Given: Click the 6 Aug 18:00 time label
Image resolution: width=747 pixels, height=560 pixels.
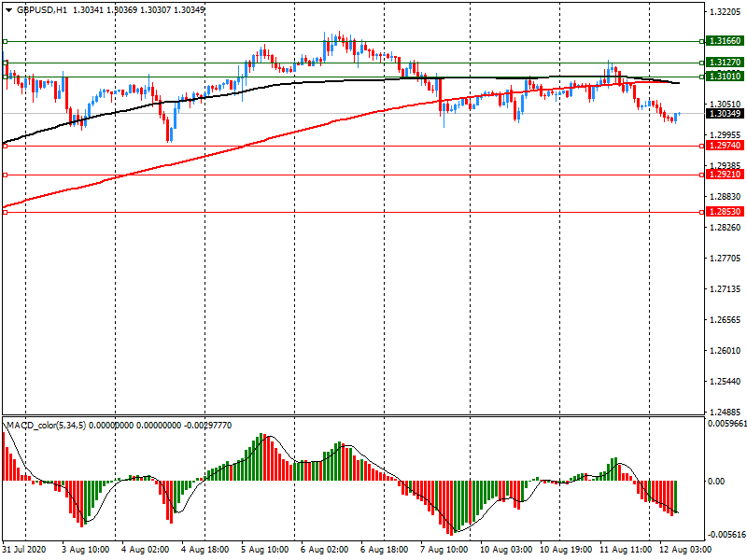Looking at the screenshot, I should tap(384, 550).
